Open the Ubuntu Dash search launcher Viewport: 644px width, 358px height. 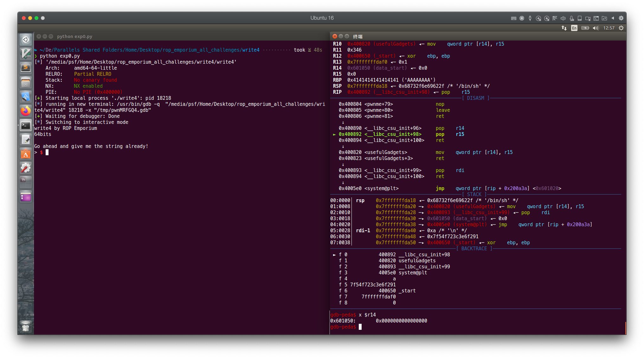[26, 40]
